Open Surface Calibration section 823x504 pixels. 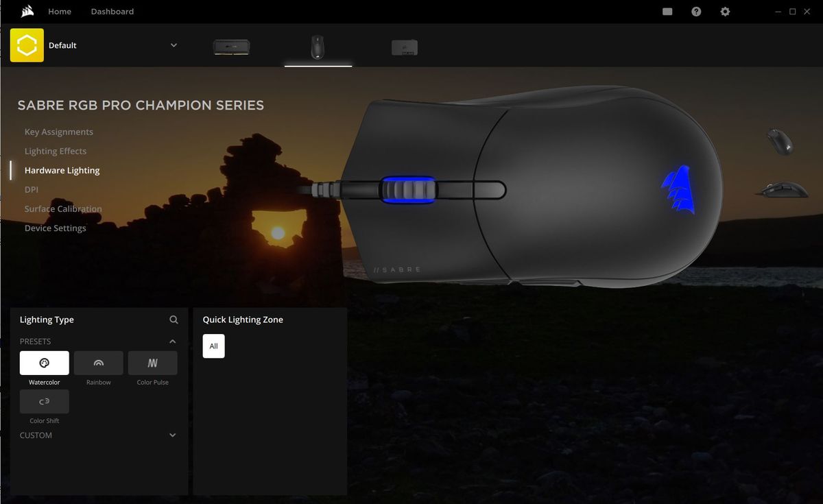[63, 208]
